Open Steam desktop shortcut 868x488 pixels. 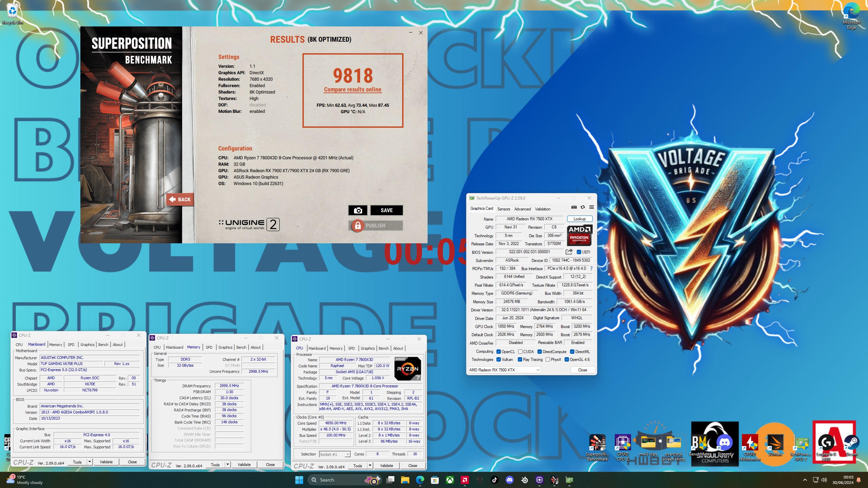pos(851,446)
